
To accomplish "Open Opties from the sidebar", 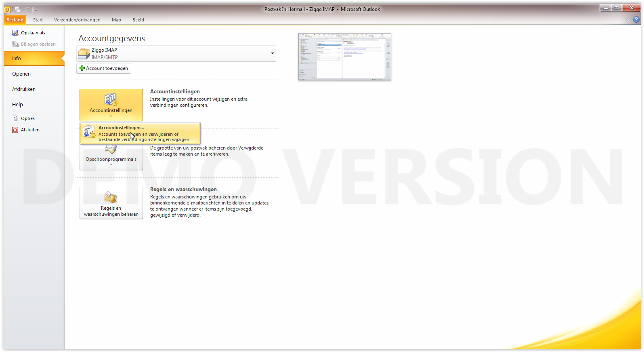I will [x=28, y=118].
